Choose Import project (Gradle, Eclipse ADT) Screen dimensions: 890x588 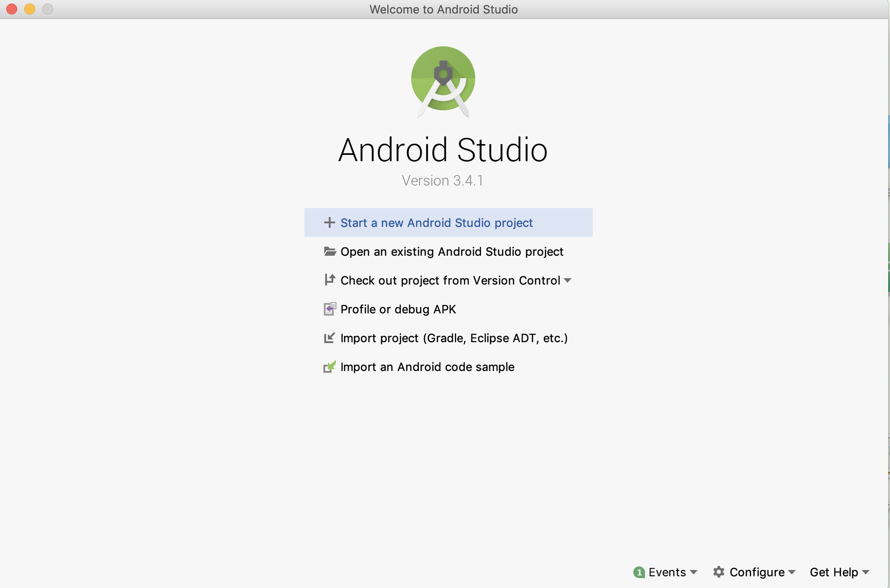454,338
